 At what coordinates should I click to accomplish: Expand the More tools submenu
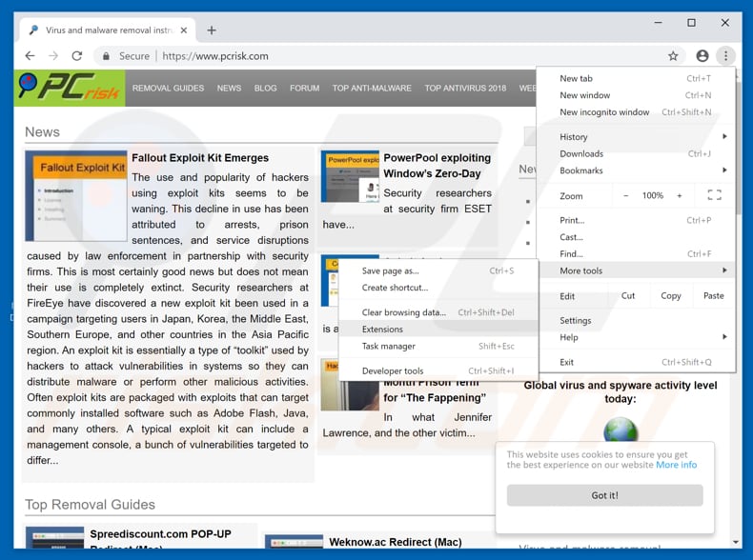636,270
